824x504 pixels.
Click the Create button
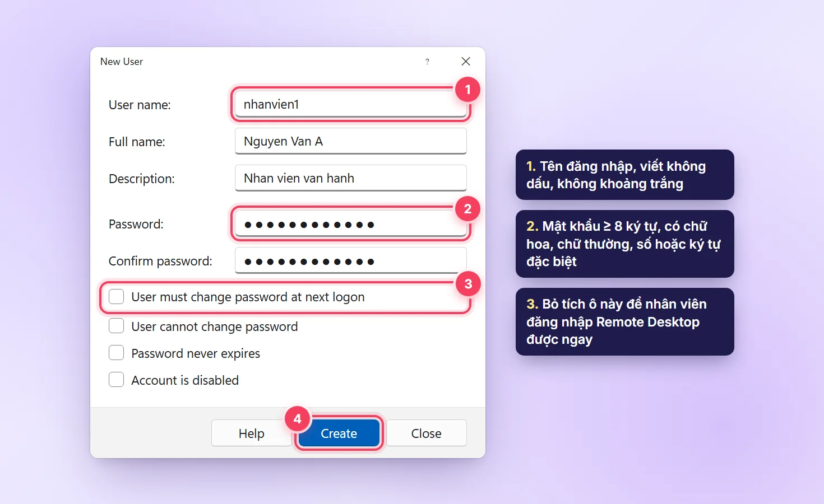pos(339,433)
